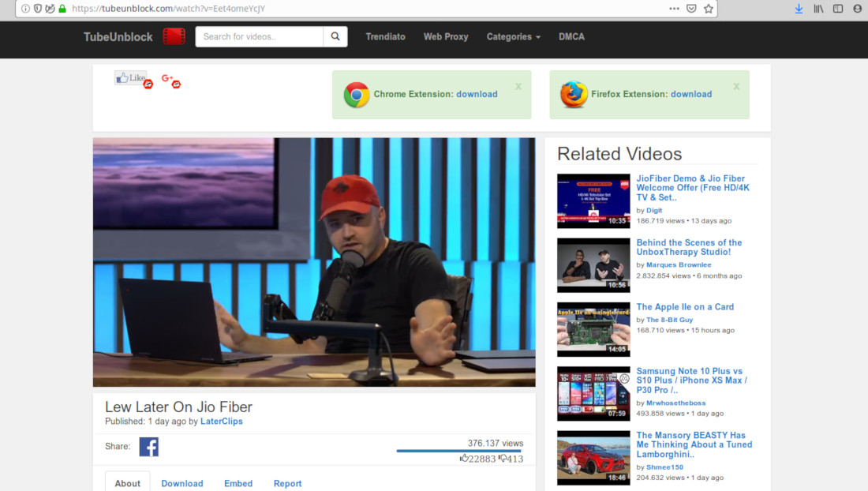Switch to the Embed tab
Screen dimensions: 868x491
(x=238, y=483)
